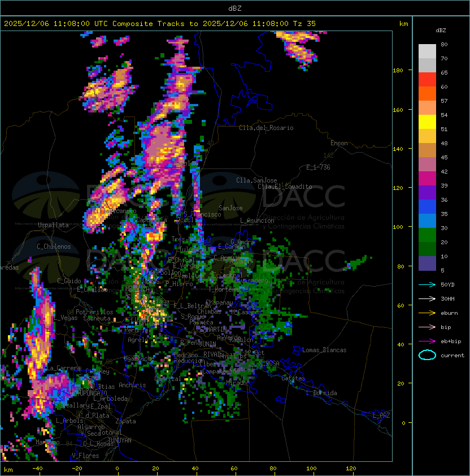470x476 pixels.
Task: Select the bright yellow 54 dBZ swatch
Action: tap(427, 122)
